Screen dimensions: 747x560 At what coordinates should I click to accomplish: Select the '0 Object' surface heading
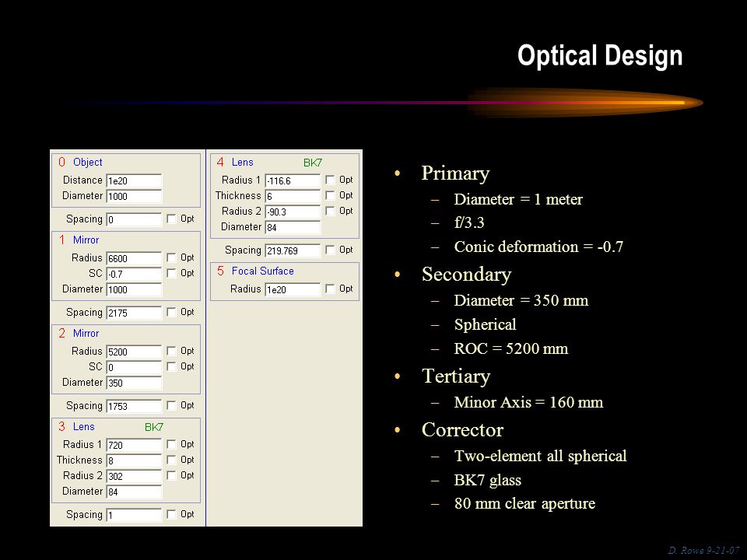pos(80,162)
